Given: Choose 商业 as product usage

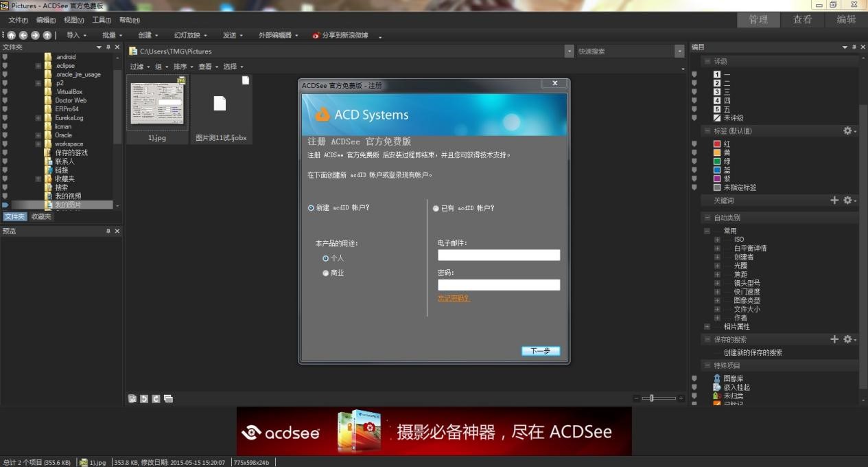Looking at the screenshot, I should (326, 273).
